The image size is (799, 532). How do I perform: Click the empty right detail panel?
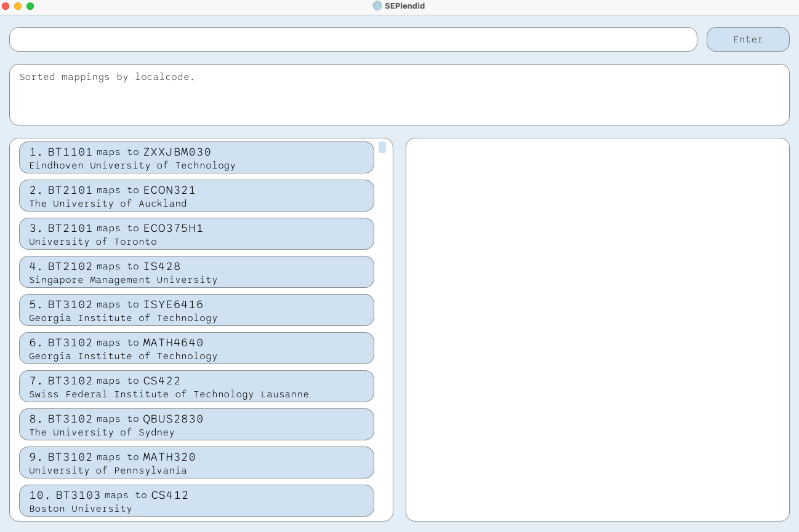tap(598, 330)
